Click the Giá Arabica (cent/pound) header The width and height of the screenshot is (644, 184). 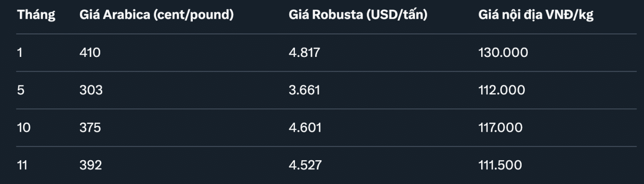[156, 15]
